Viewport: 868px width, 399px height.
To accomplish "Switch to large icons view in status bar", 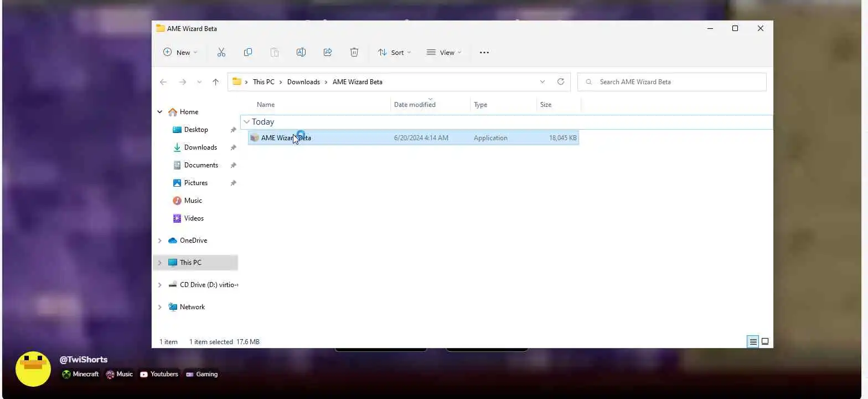I will [765, 342].
